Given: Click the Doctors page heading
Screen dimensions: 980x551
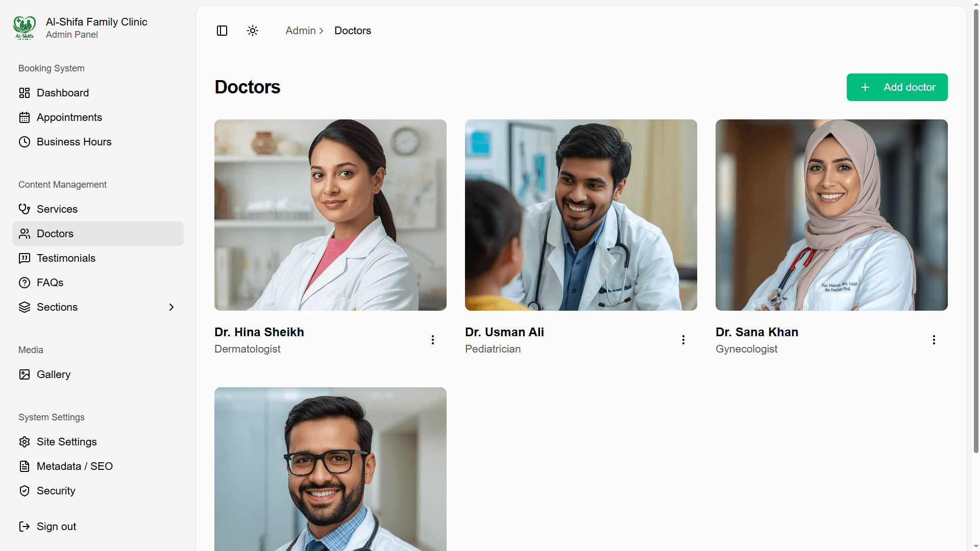Looking at the screenshot, I should pos(248,87).
